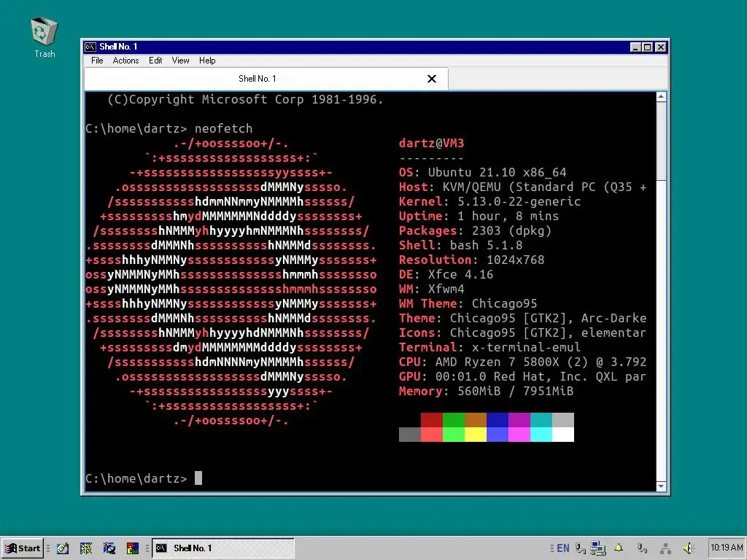Click the terminal vertical scrollbar thumb

tap(661, 141)
